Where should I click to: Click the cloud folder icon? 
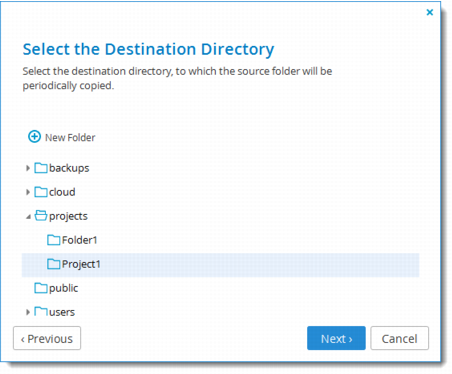click(41, 192)
